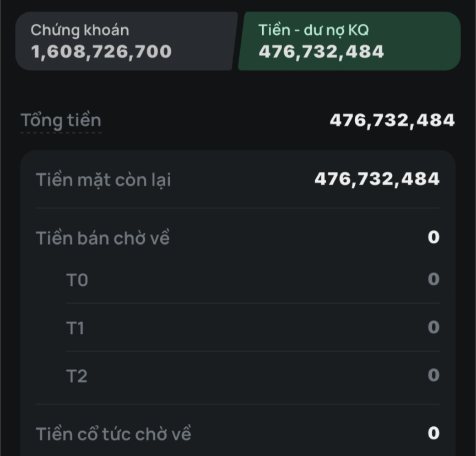476x456 pixels.
Task: Switch to the Chứng khoán tab
Action: 126,41
